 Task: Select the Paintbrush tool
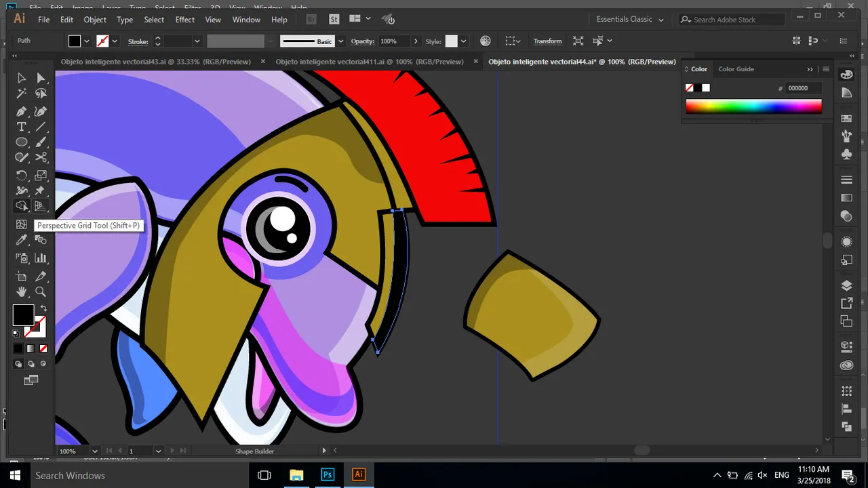tap(41, 142)
